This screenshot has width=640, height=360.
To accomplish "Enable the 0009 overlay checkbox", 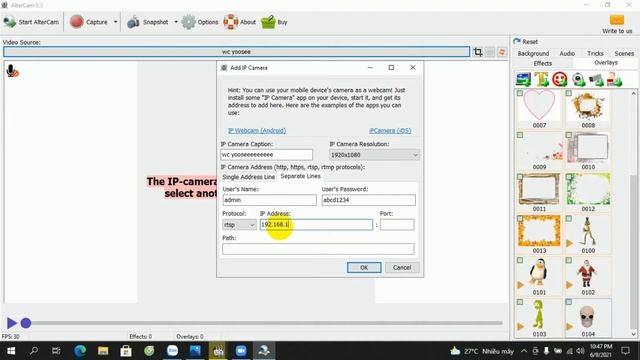I will click(520, 135).
